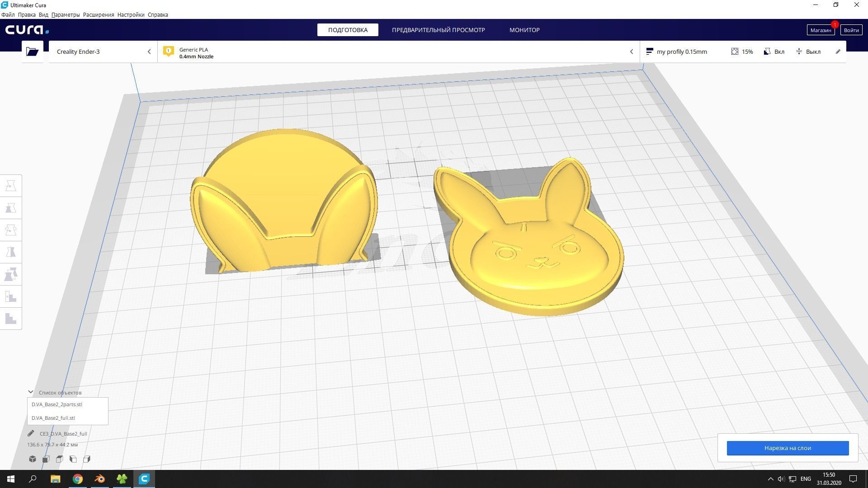Collapse the Creality Ender-3 printer panel
The height and width of the screenshot is (488, 868).
click(x=149, y=52)
